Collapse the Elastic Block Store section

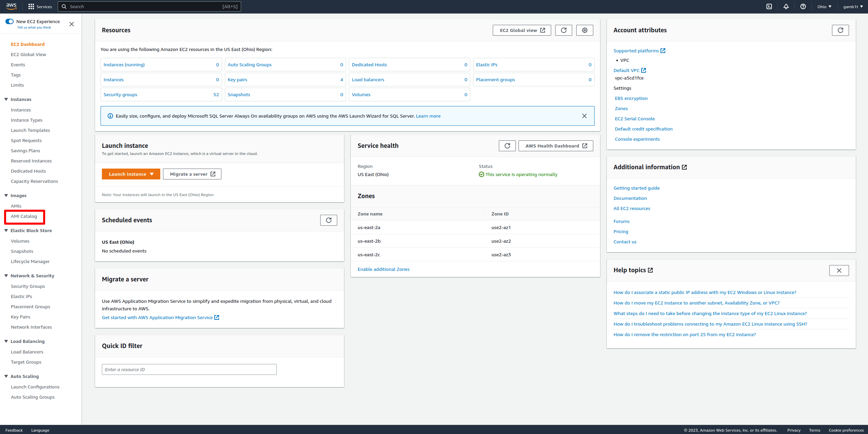pos(6,230)
